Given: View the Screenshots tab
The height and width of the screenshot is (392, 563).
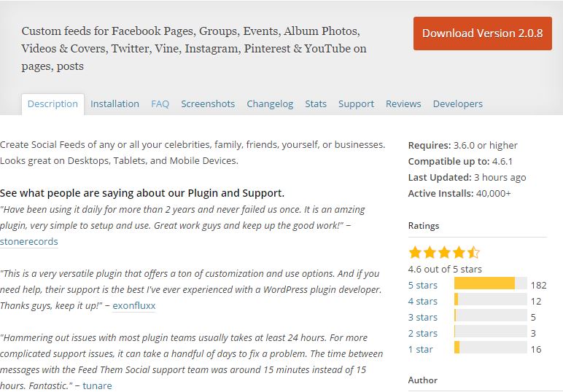Looking at the screenshot, I should click(x=208, y=104).
